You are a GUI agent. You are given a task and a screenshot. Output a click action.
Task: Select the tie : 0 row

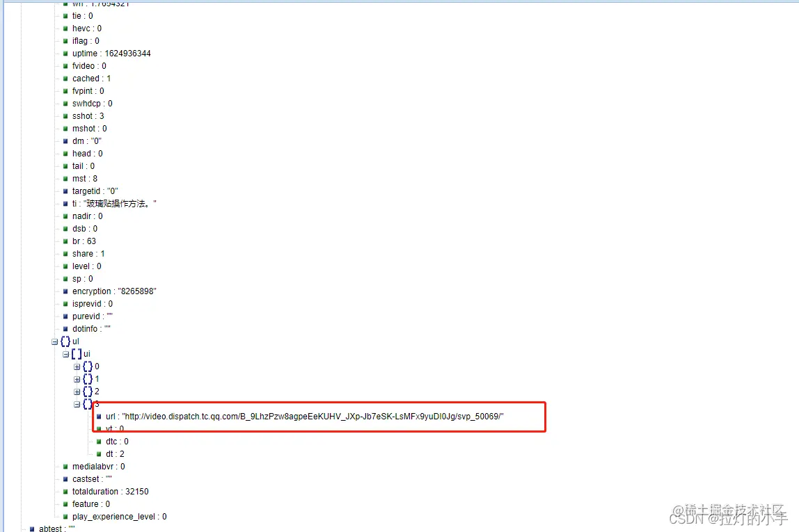pyautogui.click(x=83, y=16)
